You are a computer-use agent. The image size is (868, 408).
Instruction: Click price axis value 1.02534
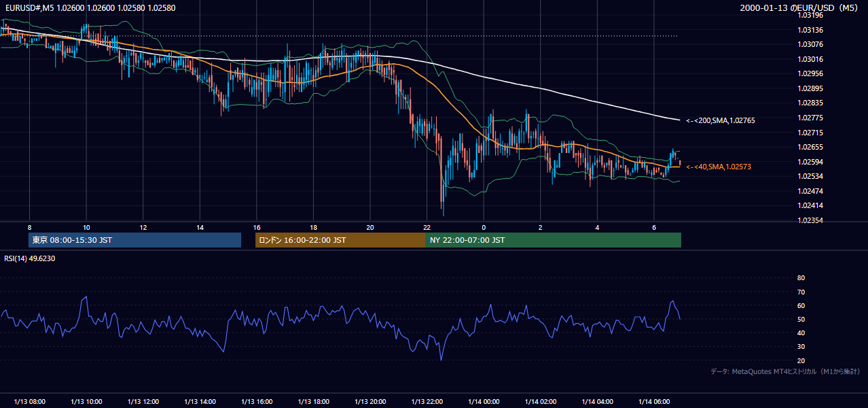810,176
